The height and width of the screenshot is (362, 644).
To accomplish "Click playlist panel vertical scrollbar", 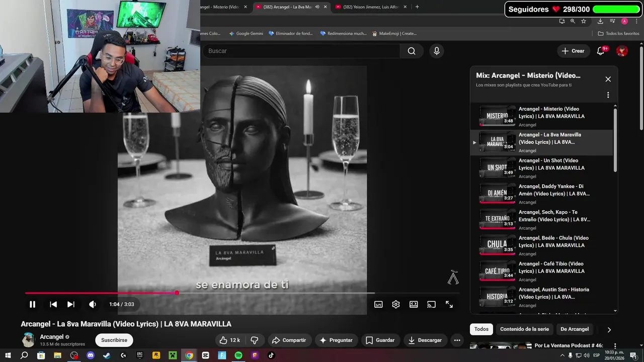I will [615, 141].
